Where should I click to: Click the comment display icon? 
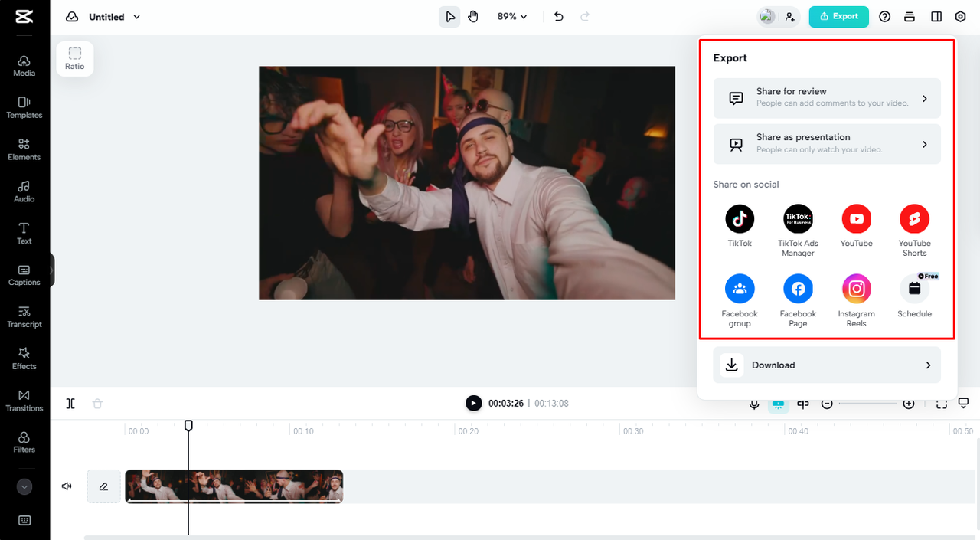coord(964,403)
